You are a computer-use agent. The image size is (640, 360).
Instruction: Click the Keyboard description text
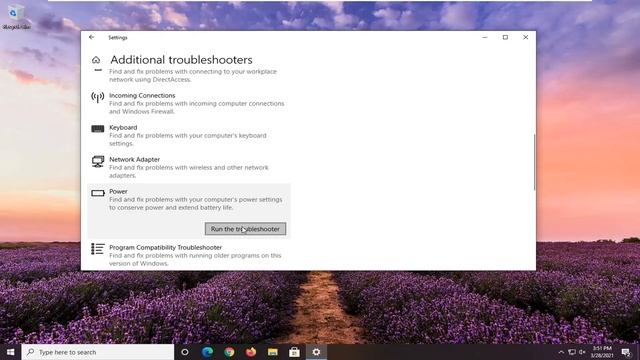[x=188, y=140]
